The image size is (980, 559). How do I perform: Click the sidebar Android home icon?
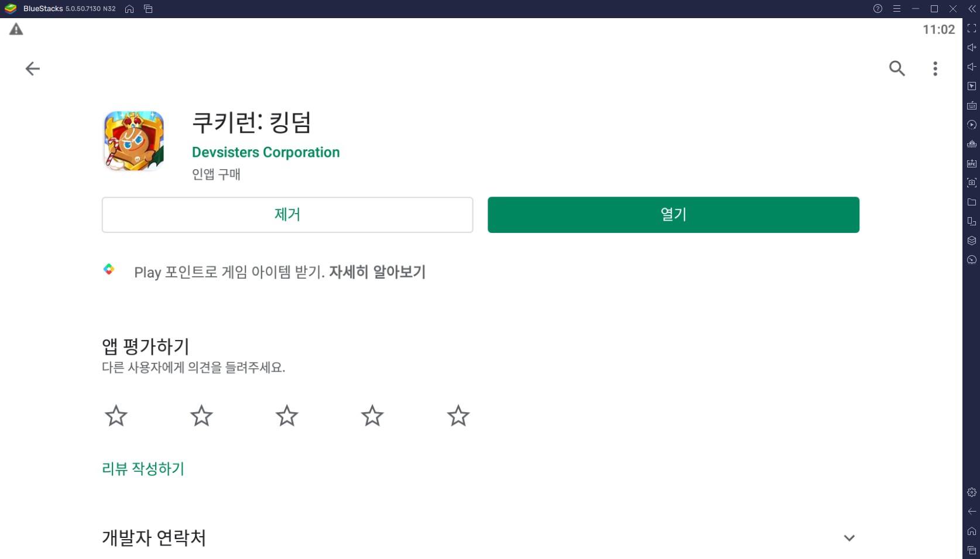pos(972,531)
